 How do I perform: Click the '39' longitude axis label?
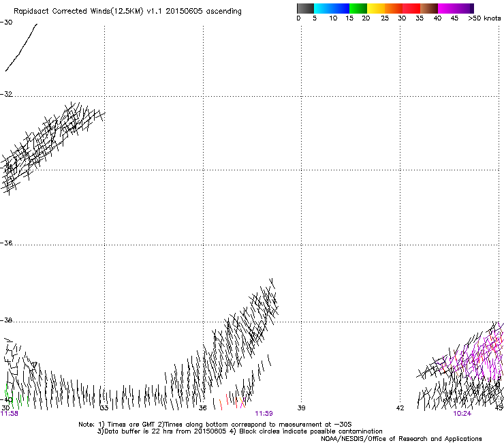(x=301, y=408)
